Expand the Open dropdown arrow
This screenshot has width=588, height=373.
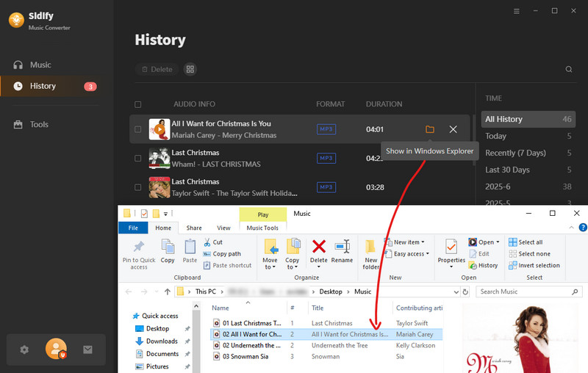tap(498, 242)
